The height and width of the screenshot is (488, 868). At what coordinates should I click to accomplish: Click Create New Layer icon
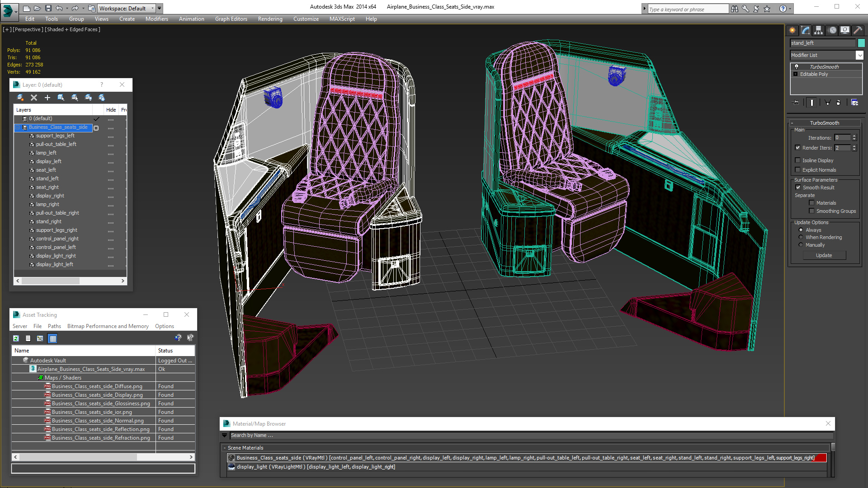click(20, 98)
